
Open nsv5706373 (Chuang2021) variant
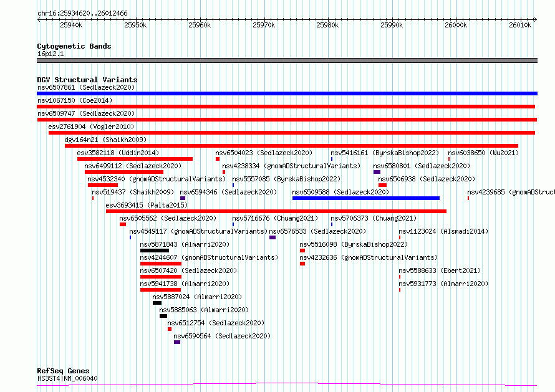374,218
